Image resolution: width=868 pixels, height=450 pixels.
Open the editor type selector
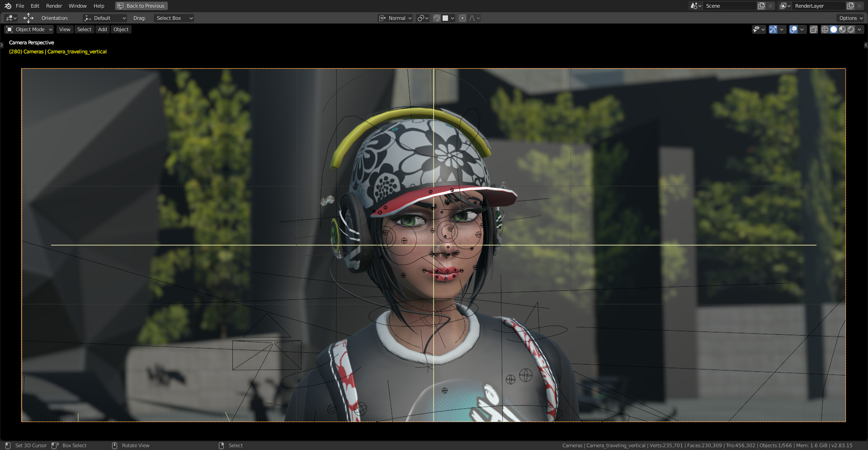[x=11, y=18]
